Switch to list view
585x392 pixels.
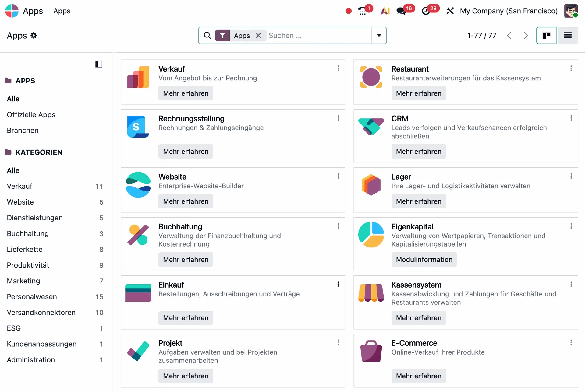568,35
